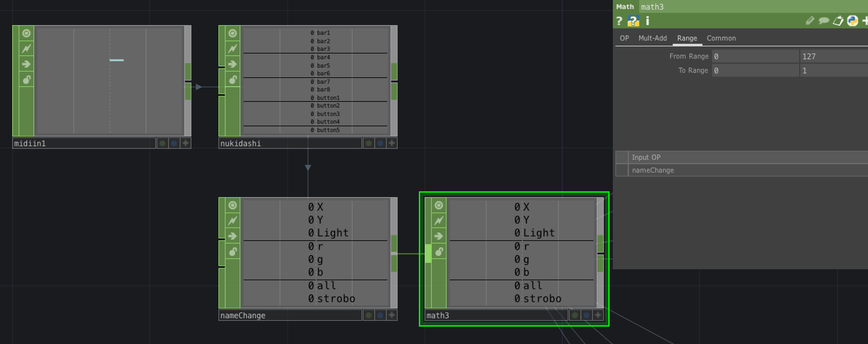Open operator info using the "i" icon
Screen dimensions: 868x344
click(647, 21)
